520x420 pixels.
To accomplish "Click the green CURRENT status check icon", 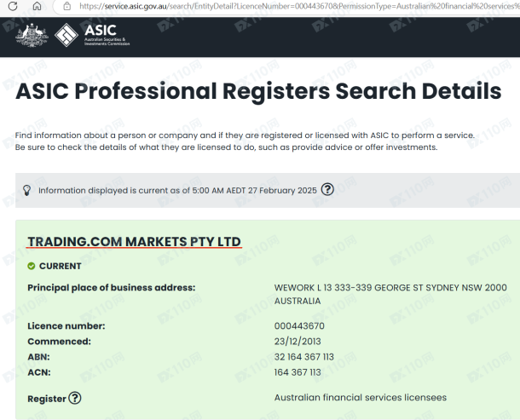I will tap(32, 266).
